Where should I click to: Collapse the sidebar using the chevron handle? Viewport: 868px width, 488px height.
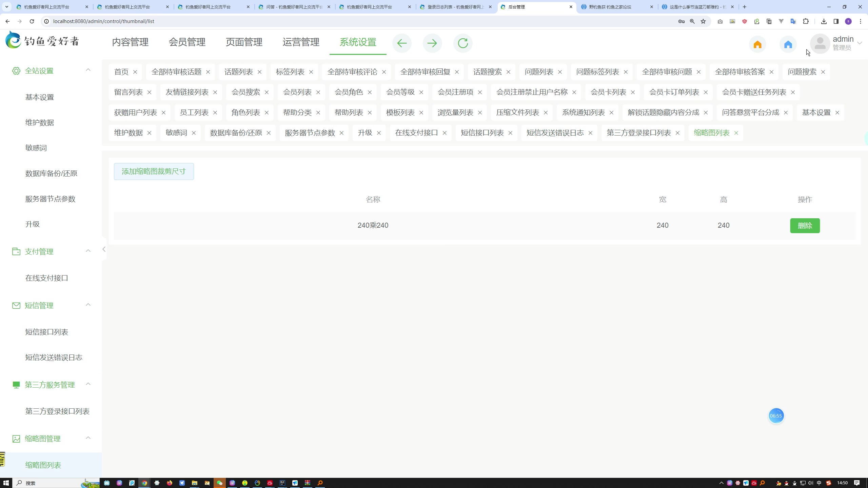click(x=104, y=249)
